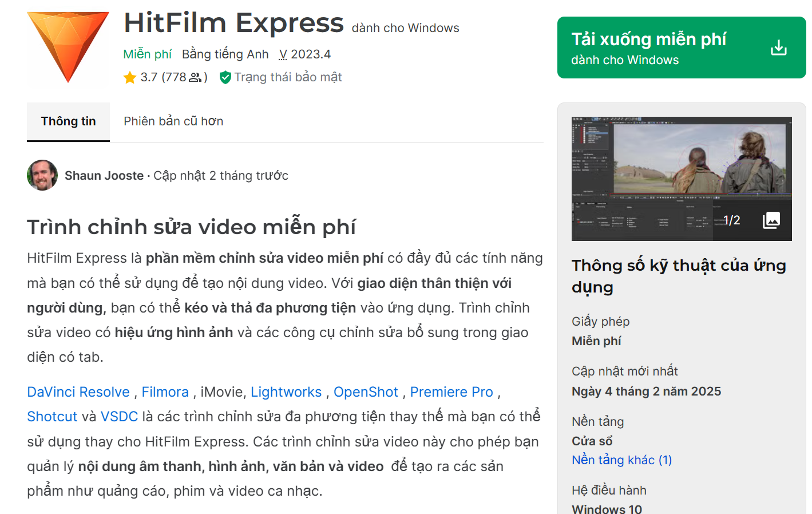The height and width of the screenshot is (514, 812).
Task: Click heading Trình chỉnh sửa video miễn phí
Action: point(191,227)
